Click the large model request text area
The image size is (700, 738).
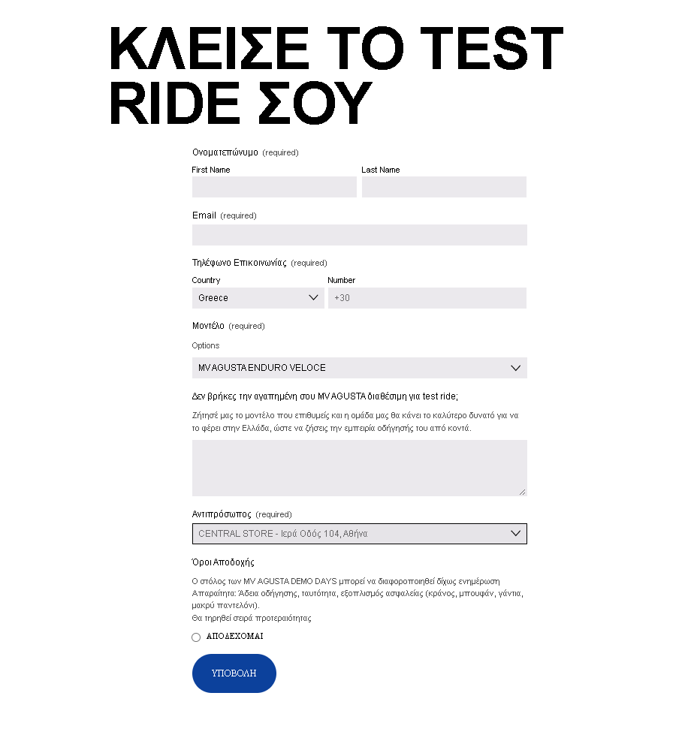click(359, 467)
